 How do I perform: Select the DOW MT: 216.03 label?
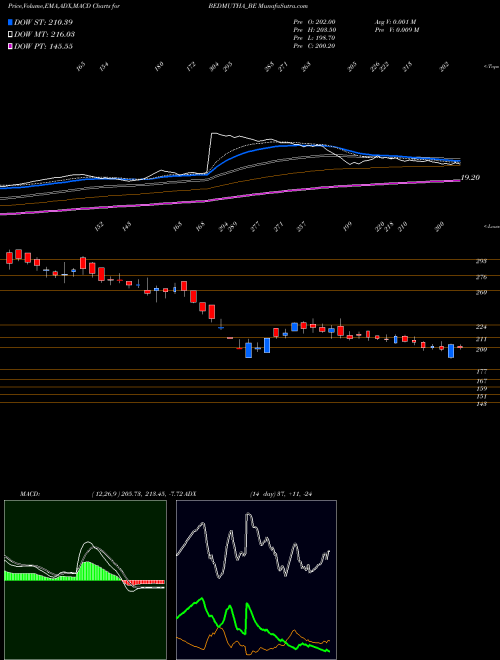[45, 34]
